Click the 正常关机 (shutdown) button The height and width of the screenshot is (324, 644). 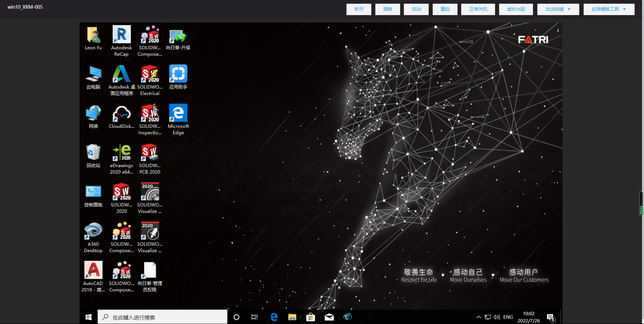[x=478, y=9]
